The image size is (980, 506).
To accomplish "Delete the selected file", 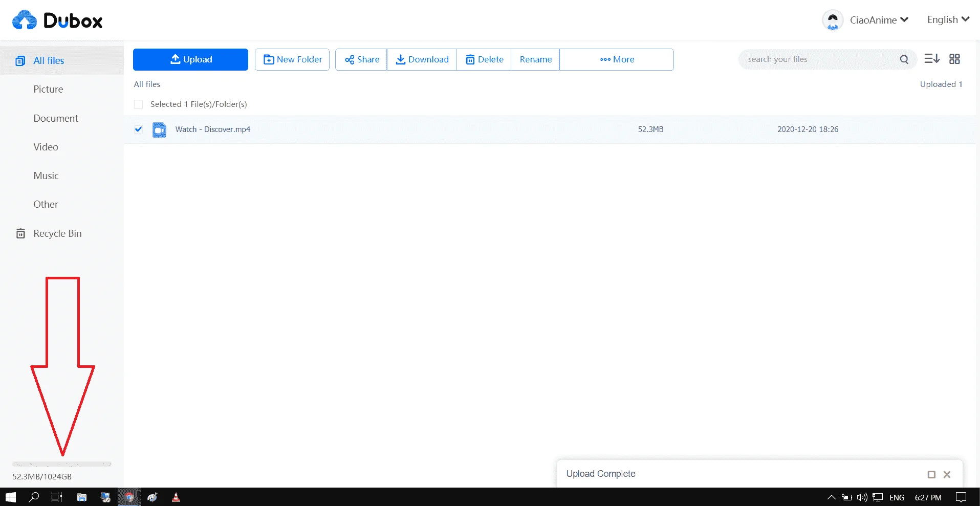I will pos(484,59).
